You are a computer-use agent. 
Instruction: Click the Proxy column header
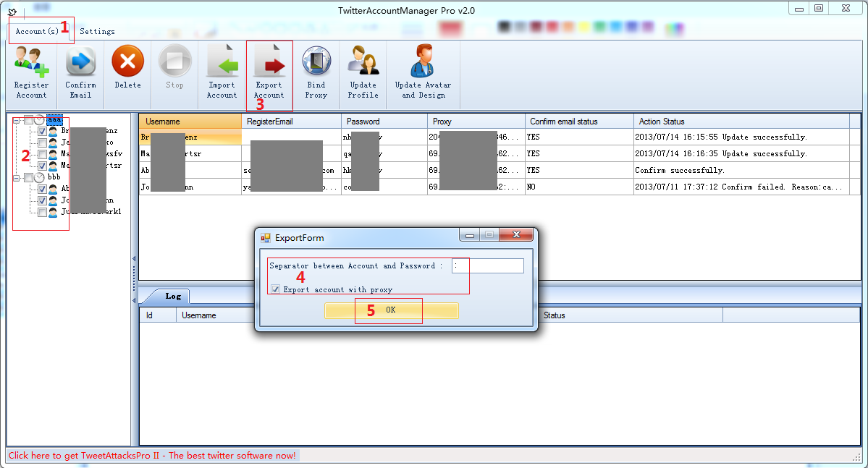(476, 121)
